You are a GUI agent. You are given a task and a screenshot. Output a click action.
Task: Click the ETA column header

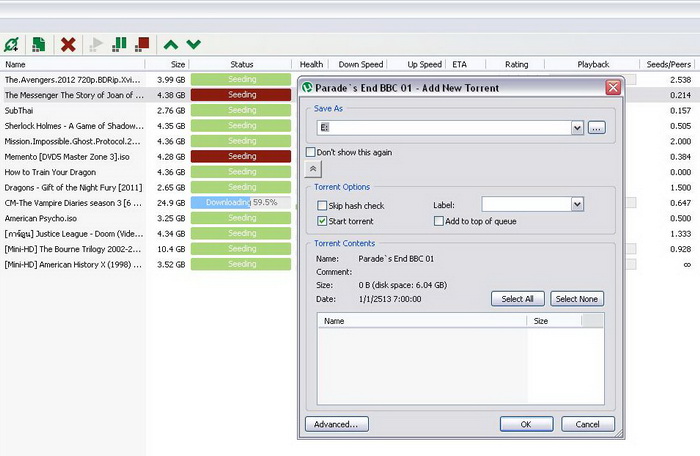466,64
